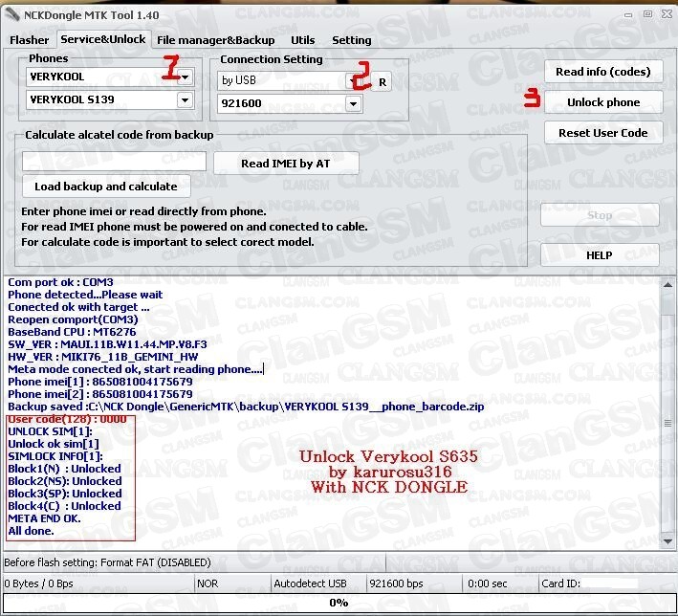Open the Flasher tab
Viewport: 678px width, 616px height.
29,40
